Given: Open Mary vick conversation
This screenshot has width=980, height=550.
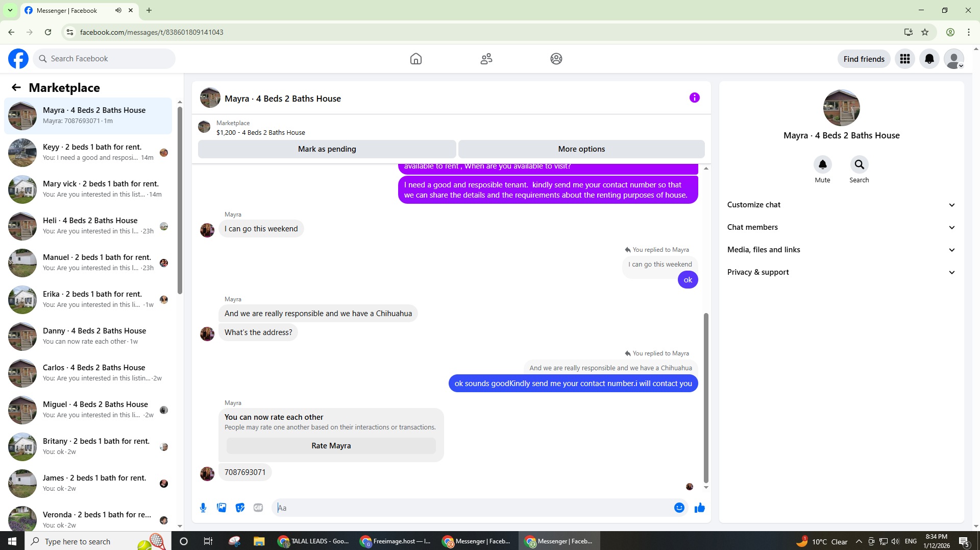Looking at the screenshot, I should click(88, 189).
